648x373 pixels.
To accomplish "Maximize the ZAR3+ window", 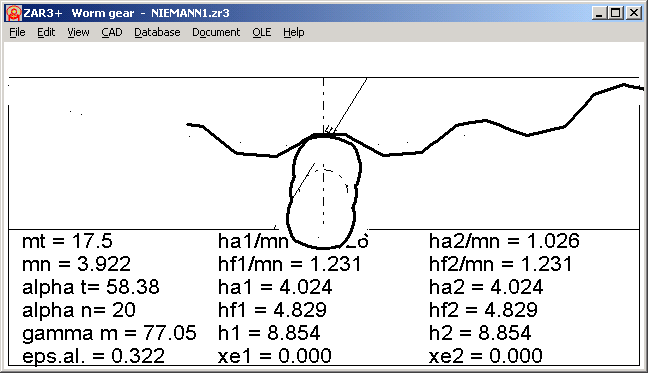I will click(616, 13).
